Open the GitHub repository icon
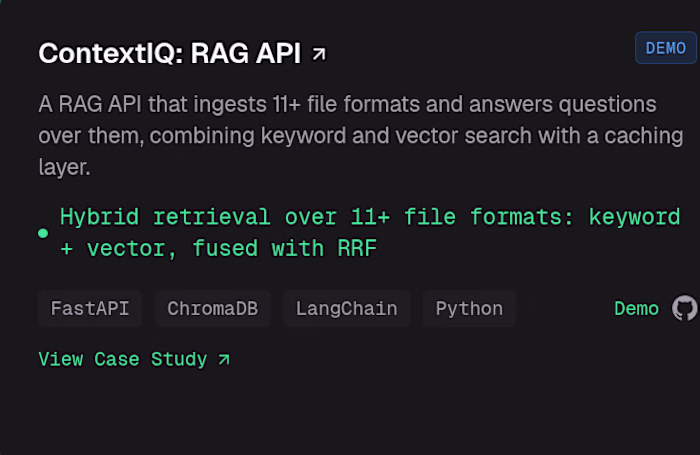Image resolution: width=700 pixels, height=455 pixels. point(685,308)
